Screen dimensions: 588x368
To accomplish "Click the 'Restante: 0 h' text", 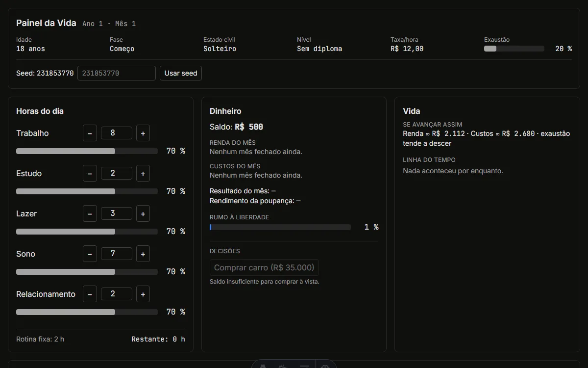I will [x=158, y=339].
